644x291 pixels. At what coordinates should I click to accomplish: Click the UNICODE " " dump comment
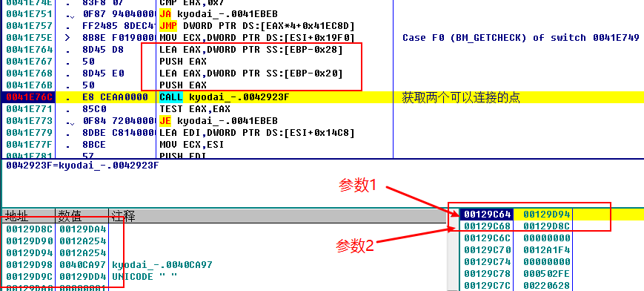tap(145, 276)
